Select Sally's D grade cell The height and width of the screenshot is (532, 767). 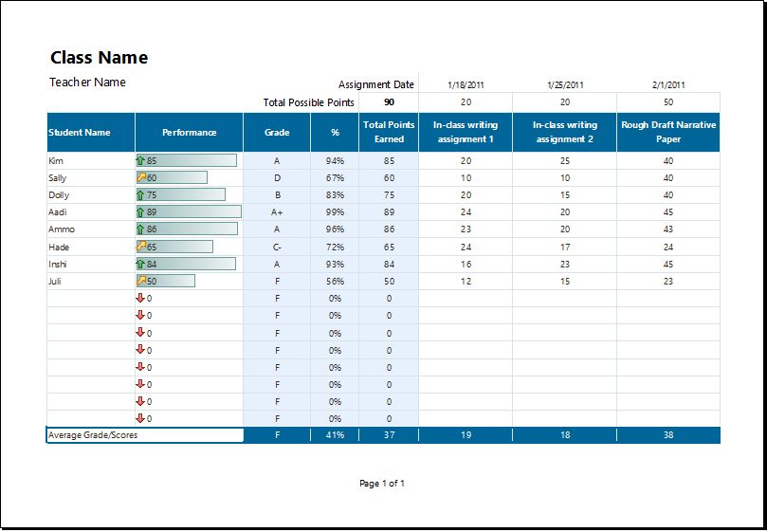pos(277,177)
